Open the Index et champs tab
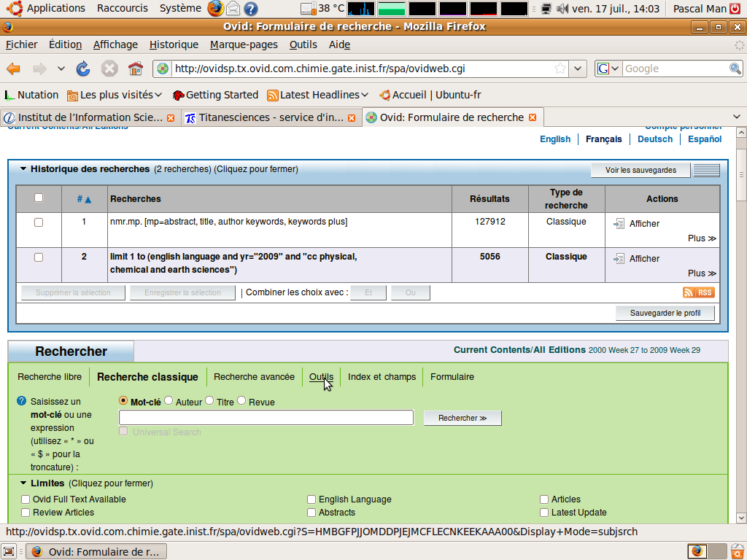Screen dimensions: 747x560 382,377
